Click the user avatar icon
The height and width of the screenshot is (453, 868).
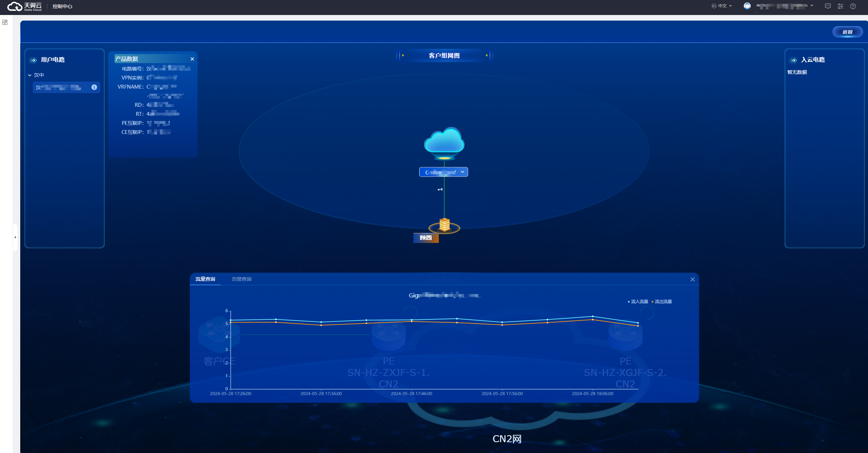point(747,6)
